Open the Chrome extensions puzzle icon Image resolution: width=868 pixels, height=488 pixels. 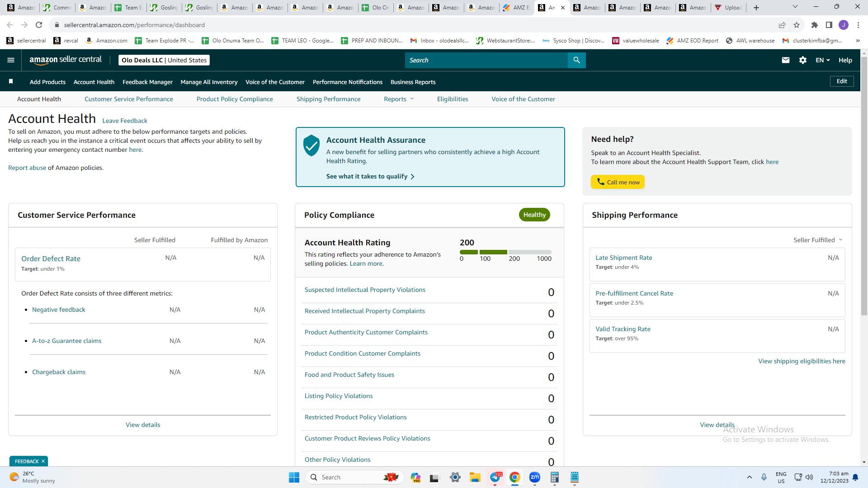[815, 25]
